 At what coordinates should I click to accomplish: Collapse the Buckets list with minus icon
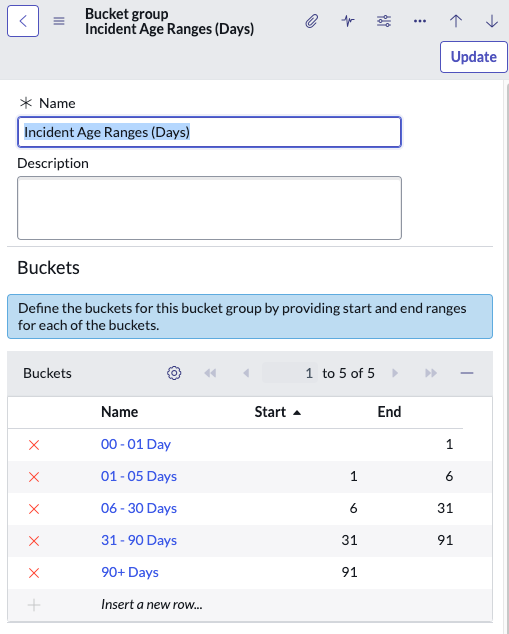[x=467, y=373]
